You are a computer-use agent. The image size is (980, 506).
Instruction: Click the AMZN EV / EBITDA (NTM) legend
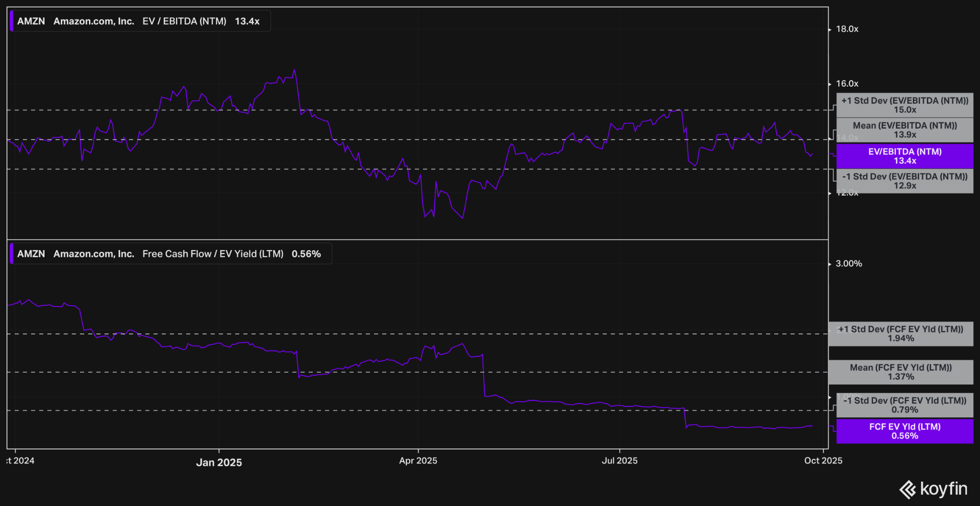coord(140,21)
